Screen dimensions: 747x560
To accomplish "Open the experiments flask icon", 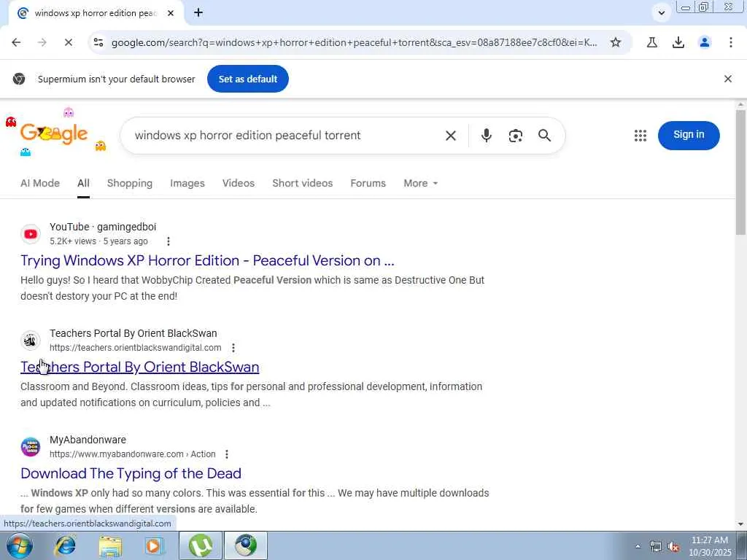I will [x=652, y=42].
